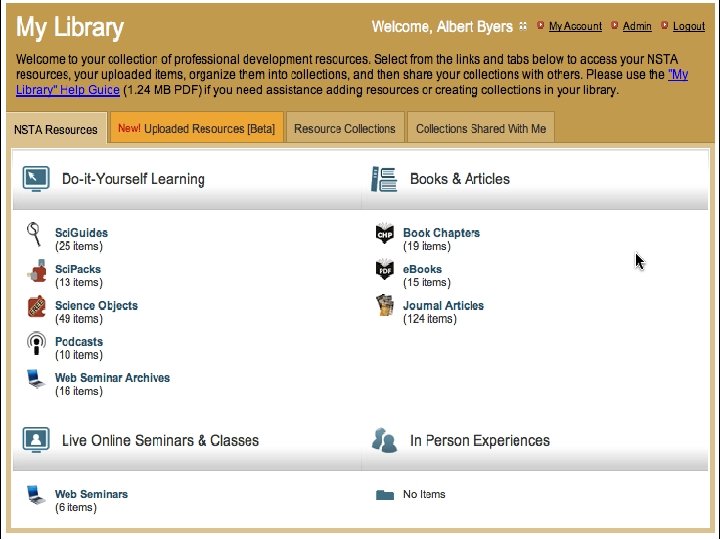Click the Web Seminar Archives laptop icon

click(x=36, y=379)
